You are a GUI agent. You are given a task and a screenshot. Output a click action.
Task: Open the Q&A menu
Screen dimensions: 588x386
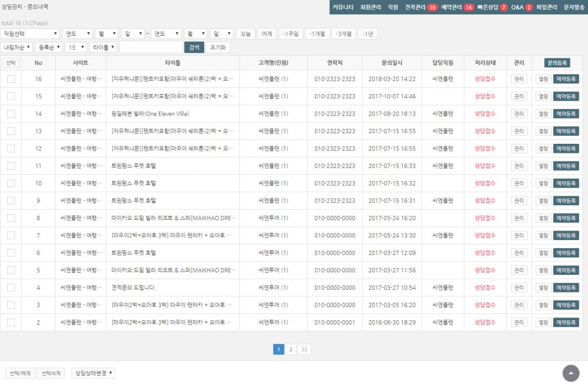click(522, 7)
